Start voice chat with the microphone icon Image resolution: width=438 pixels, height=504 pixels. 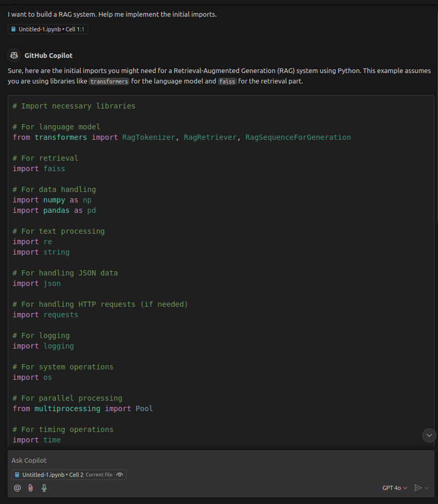coord(44,488)
